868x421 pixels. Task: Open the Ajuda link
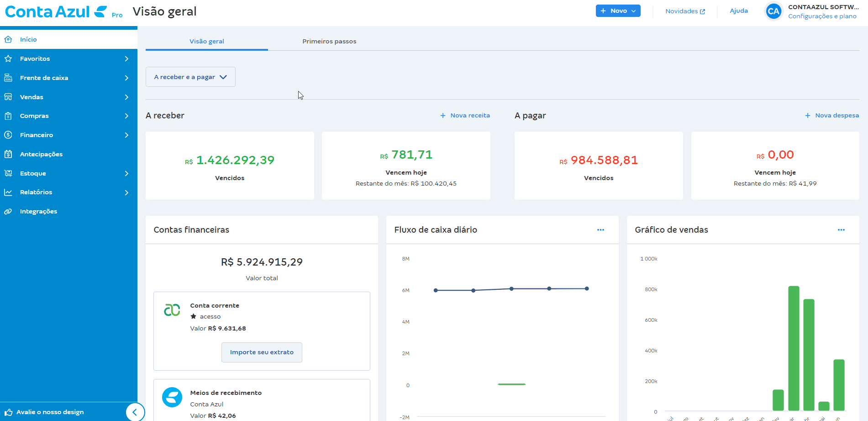coord(739,11)
